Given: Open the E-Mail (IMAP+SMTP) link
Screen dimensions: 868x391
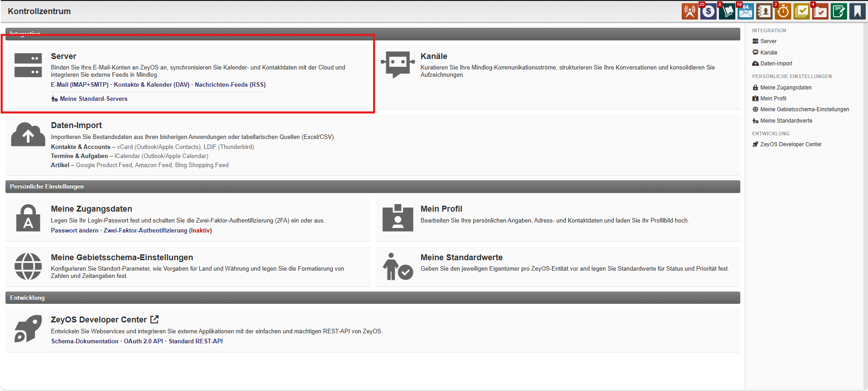Looking at the screenshot, I should [x=80, y=85].
